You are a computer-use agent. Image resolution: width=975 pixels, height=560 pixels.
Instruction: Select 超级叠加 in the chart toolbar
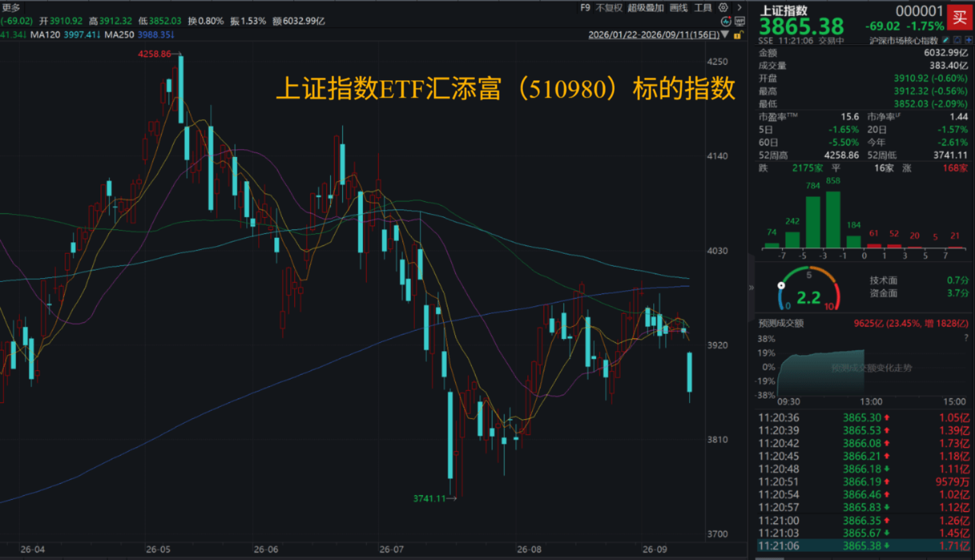[646, 8]
